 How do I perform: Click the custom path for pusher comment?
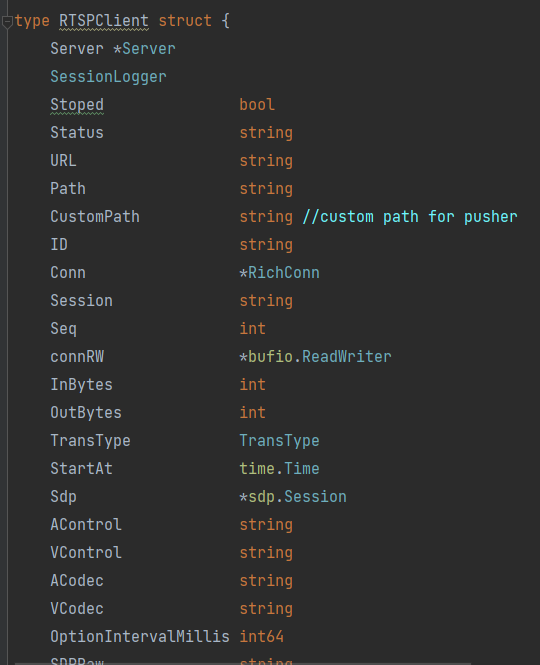[410, 217]
